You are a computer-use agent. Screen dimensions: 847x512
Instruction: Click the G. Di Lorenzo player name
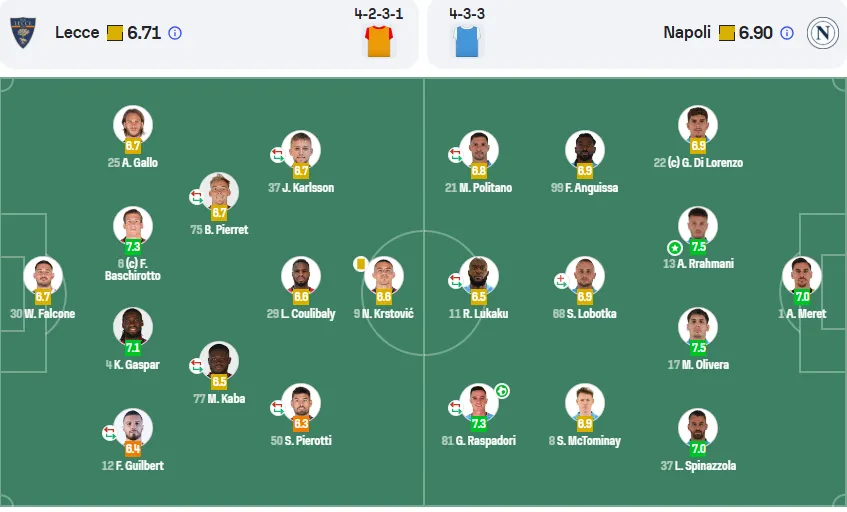click(712, 163)
